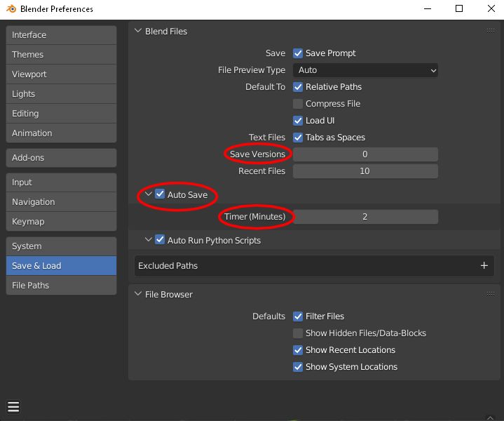Minimize the Blender Preferences window
The height and width of the screenshot is (421, 504).
428,8
